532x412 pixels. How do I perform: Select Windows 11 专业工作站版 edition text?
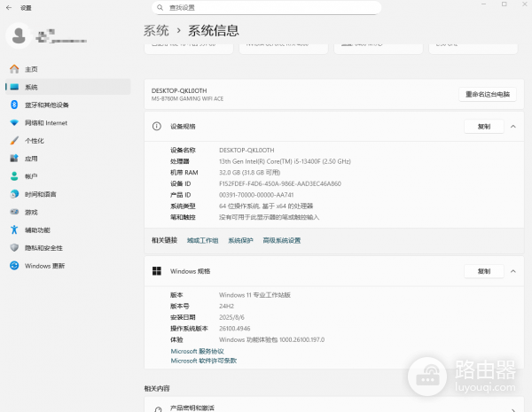pos(254,295)
